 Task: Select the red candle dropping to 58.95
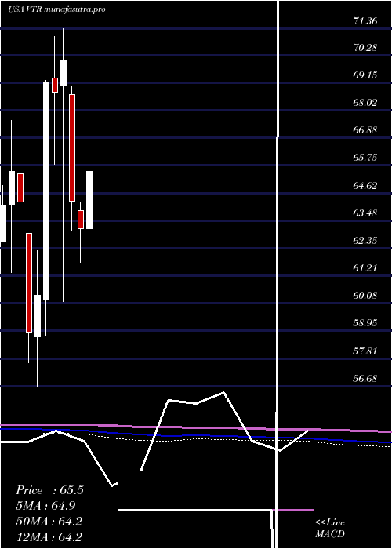pyautogui.click(x=29, y=282)
